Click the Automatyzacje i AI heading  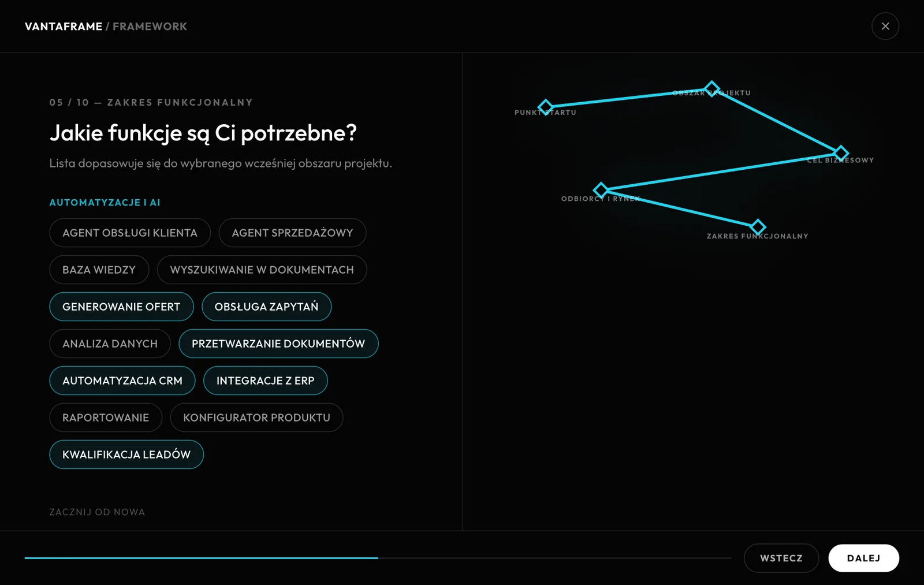pyautogui.click(x=105, y=203)
